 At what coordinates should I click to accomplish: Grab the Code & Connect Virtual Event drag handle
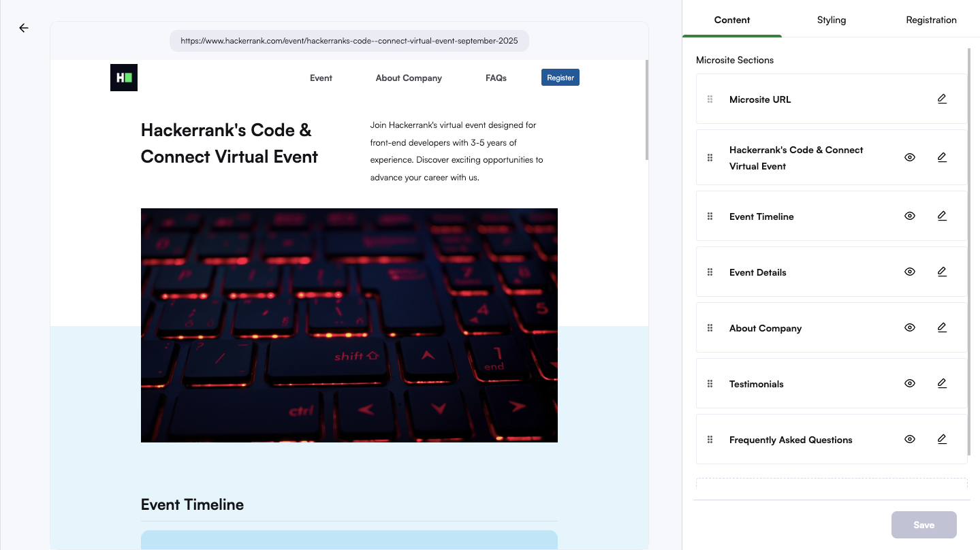click(710, 158)
